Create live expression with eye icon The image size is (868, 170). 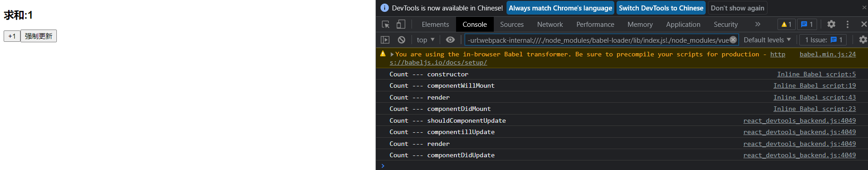pos(450,40)
